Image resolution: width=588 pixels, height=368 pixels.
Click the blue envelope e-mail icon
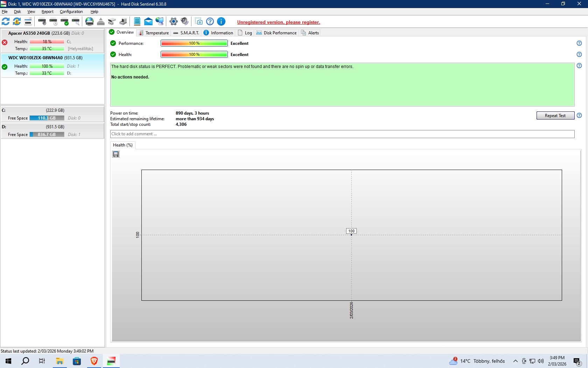tap(148, 22)
